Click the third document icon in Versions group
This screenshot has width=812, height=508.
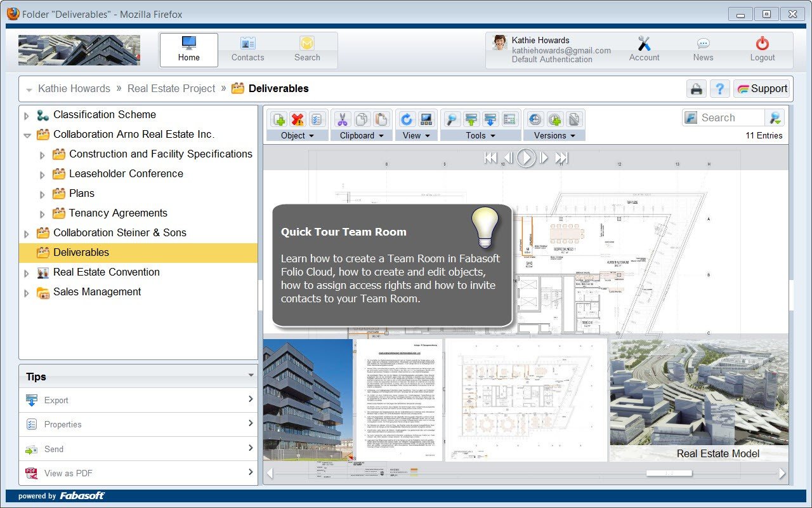(573, 119)
